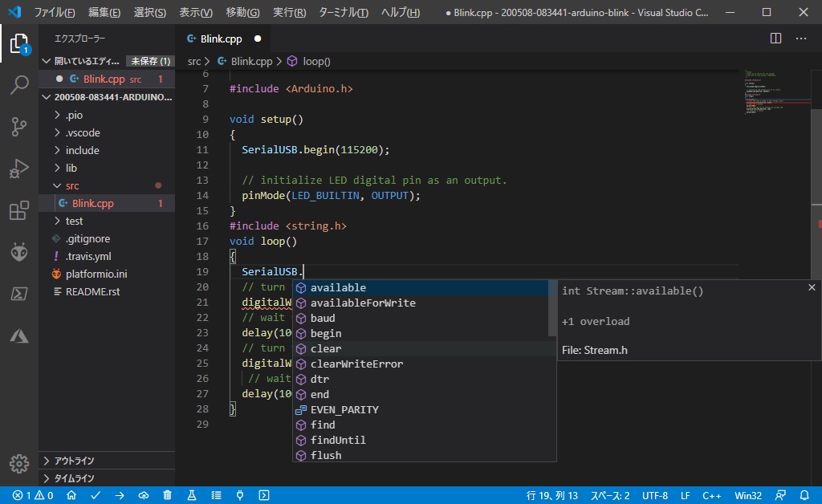Expand the タイムライン timeline section
This screenshot has width=822, height=504.
click(107, 478)
